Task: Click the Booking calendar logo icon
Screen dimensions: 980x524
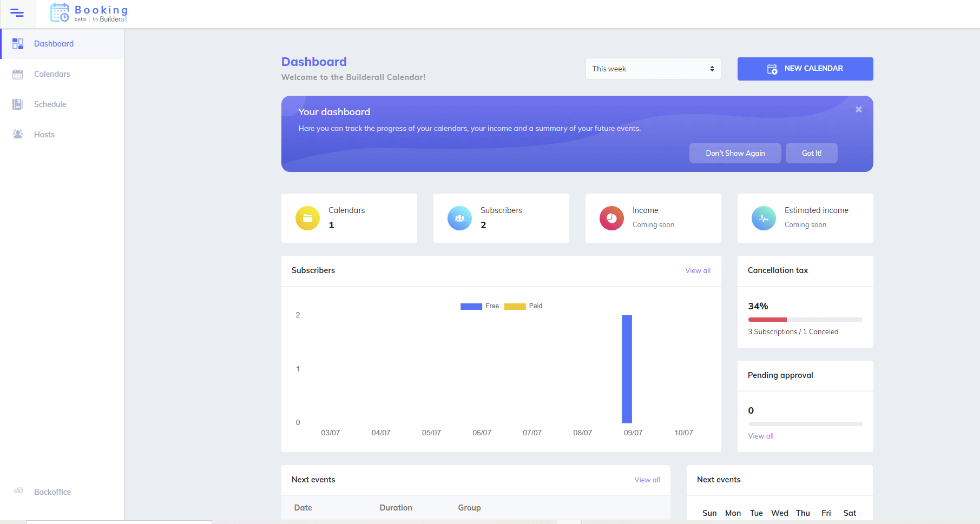Action: click(x=60, y=12)
